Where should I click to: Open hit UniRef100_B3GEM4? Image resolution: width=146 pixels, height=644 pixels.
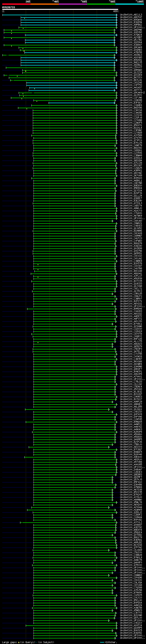131,22
